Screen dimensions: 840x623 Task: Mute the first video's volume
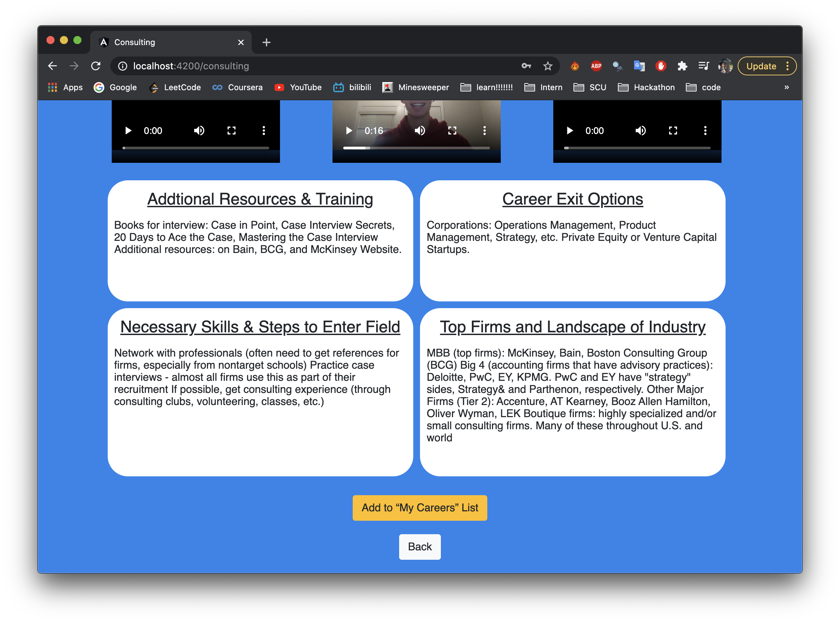[x=199, y=131]
